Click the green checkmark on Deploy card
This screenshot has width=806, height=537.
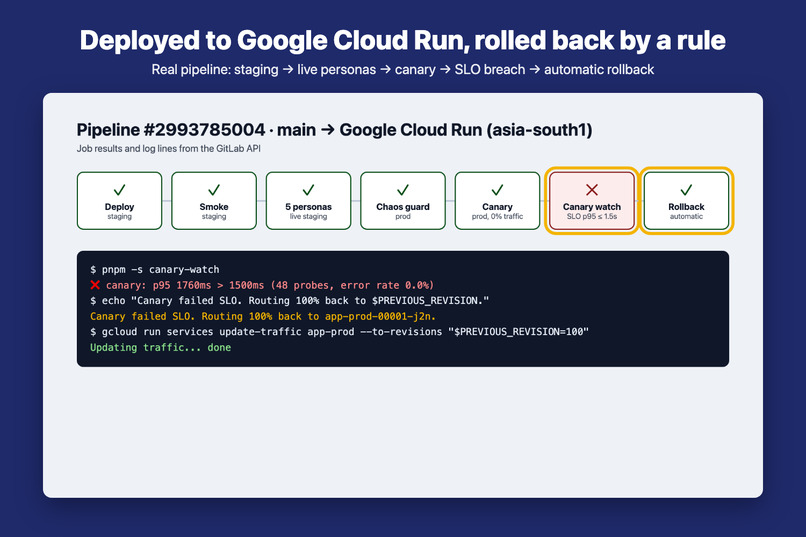[119, 190]
